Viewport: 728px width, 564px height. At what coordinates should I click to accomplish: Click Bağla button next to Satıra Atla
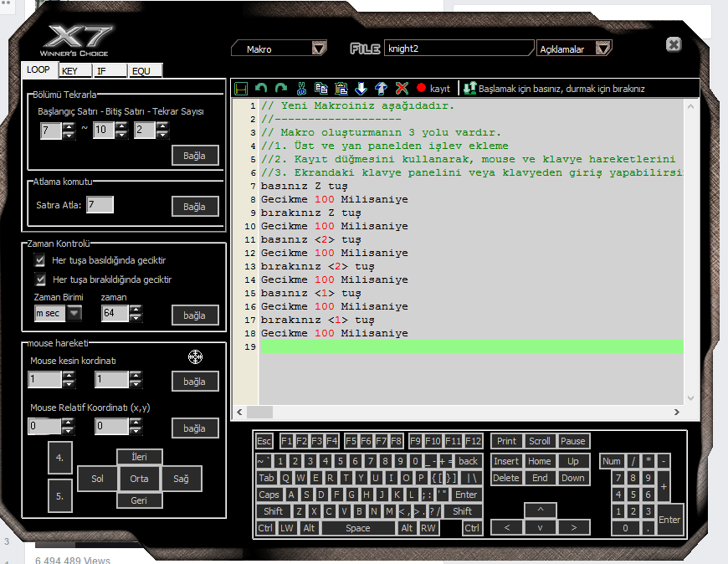tap(194, 207)
